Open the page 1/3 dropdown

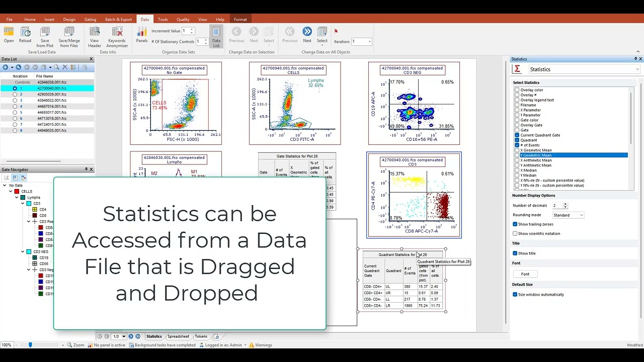(x=124, y=336)
